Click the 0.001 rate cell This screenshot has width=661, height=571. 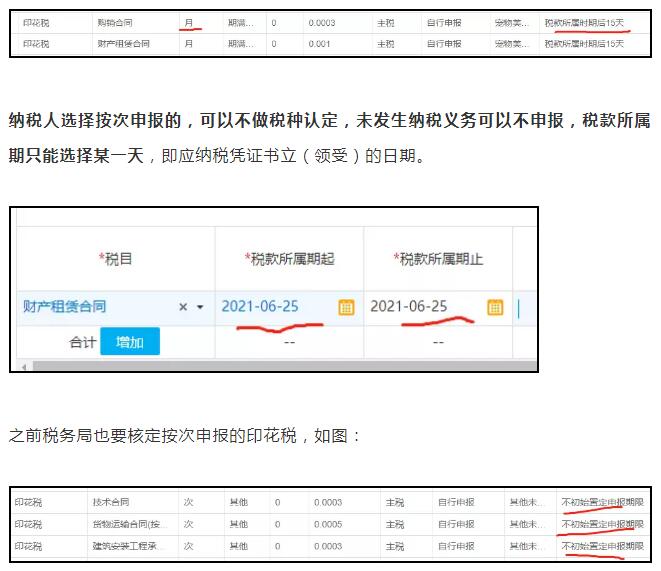[319, 44]
